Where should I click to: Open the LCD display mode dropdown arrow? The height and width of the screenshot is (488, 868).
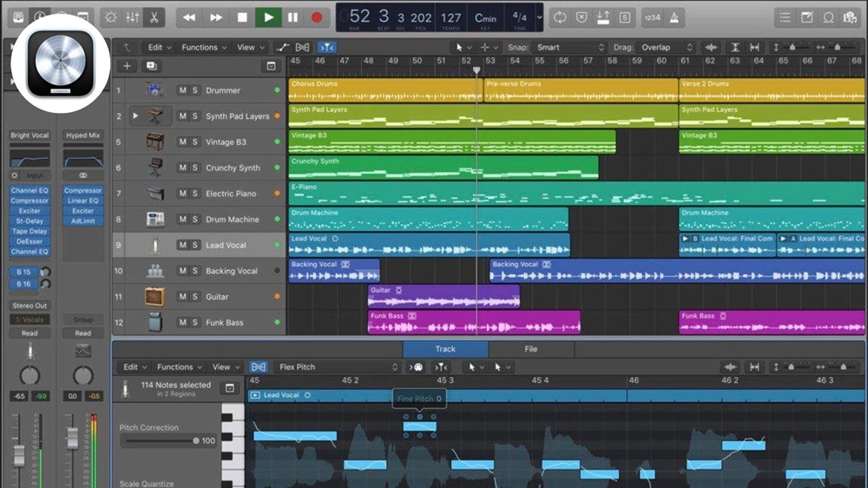pos(539,17)
